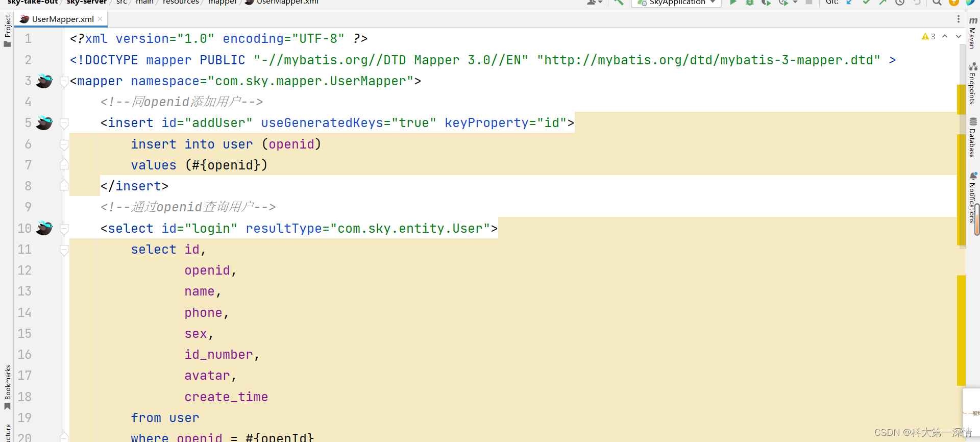
Task: Collapse the select tag fold on line 10
Action: point(64,228)
